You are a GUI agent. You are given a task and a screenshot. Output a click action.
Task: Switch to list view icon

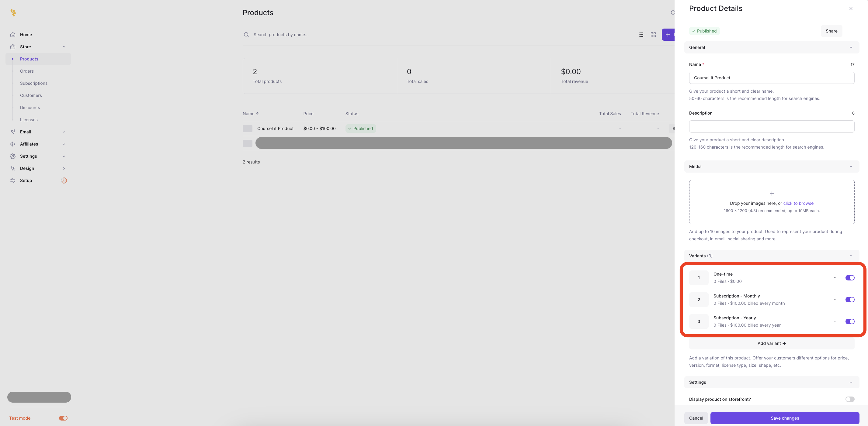click(641, 35)
